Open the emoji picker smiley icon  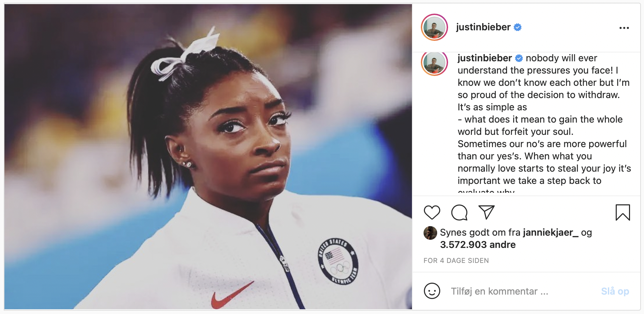tap(432, 291)
